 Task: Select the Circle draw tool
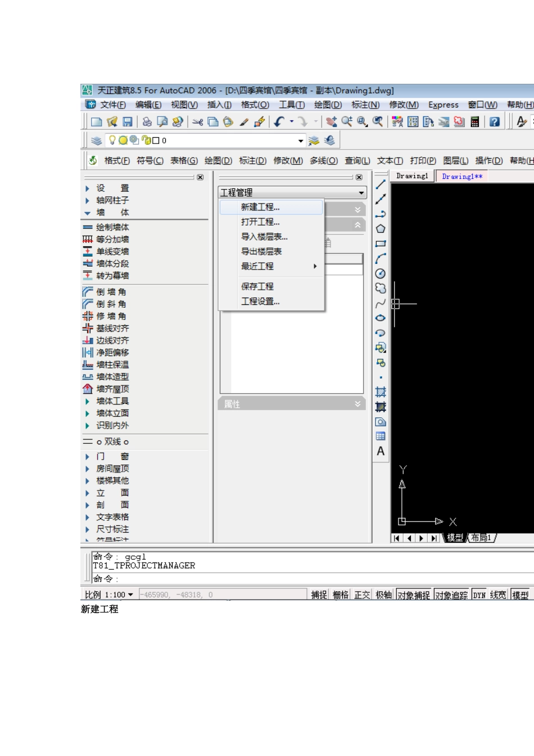[x=381, y=273]
